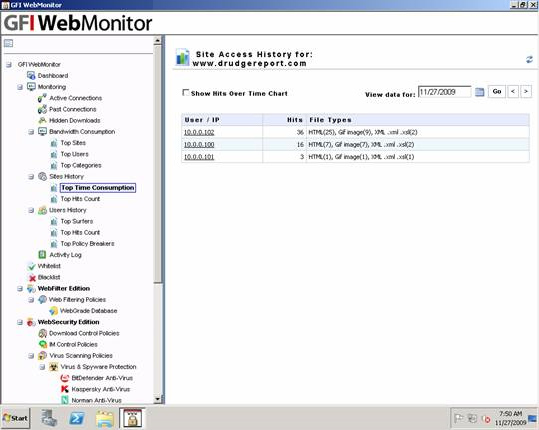Click the Blacklist red X icon
This screenshot has height=430, width=539.
[32, 277]
